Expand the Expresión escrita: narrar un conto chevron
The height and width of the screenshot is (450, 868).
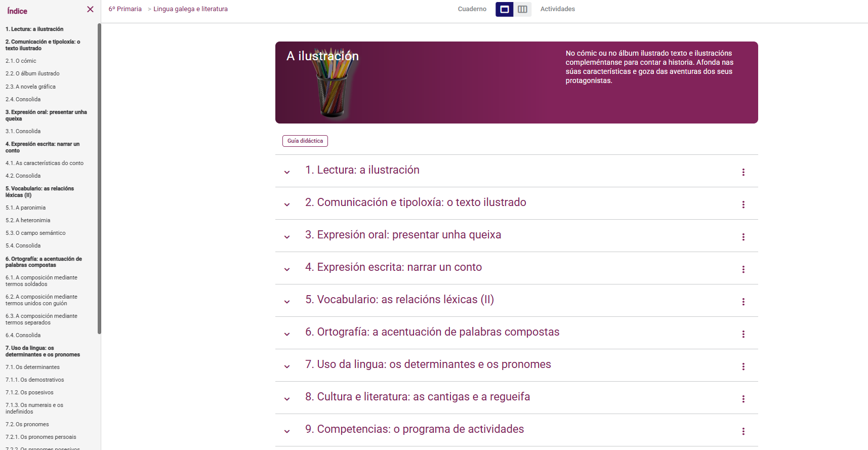[287, 269]
